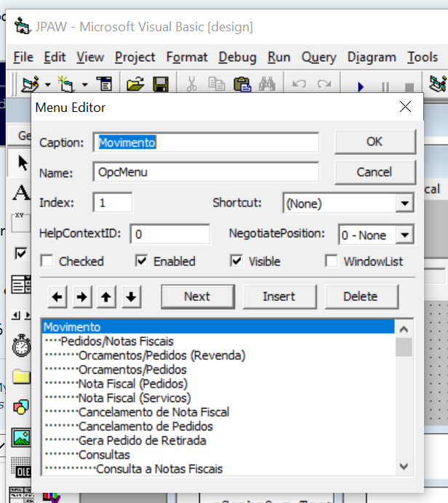Click the Delete button
This screenshot has width=448, height=503.
(361, 297)
